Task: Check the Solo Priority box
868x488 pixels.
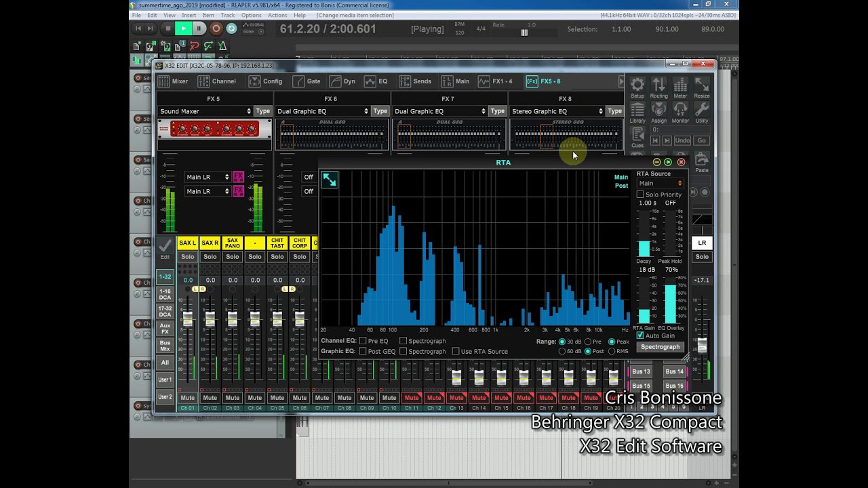Action: tap(640, 195)
